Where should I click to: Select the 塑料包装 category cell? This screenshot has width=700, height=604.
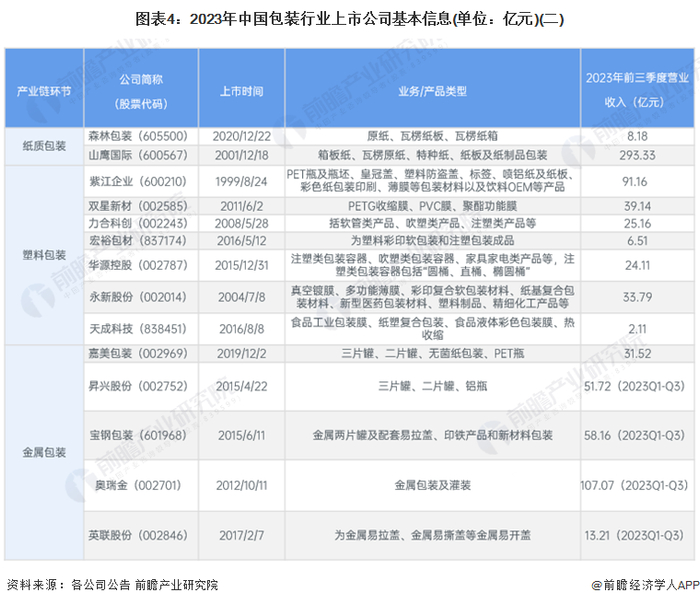[44, 255]
